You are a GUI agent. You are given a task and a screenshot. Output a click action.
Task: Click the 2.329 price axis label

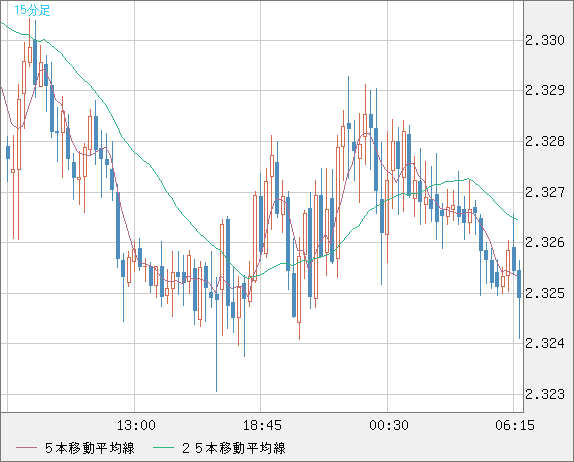[x=545, y=90]
